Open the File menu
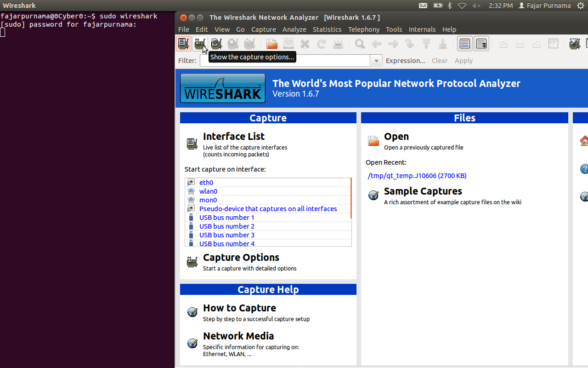This screenshot has width=588, height=368. (184, 29)
